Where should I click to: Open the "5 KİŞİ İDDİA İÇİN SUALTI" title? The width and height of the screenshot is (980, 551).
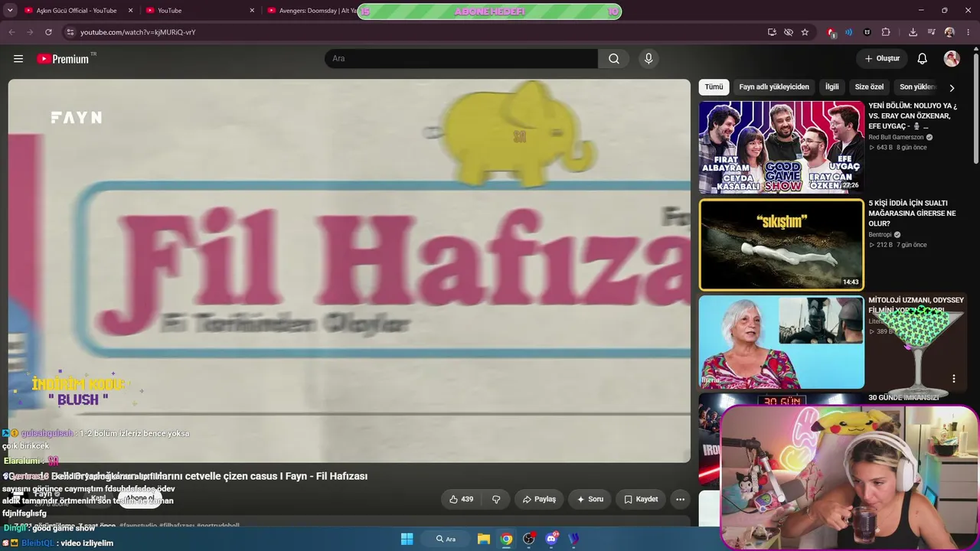click(x=912, y=214)
